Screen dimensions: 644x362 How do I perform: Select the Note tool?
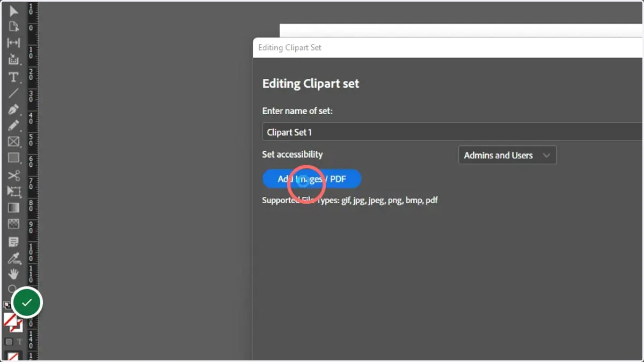[13, 242]
